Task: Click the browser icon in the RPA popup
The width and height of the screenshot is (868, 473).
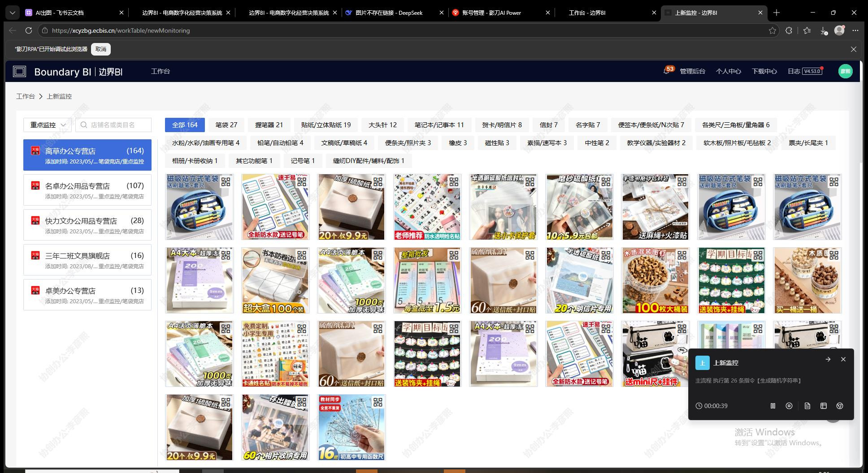Action: pyautogui.click(x=840, y=406)
